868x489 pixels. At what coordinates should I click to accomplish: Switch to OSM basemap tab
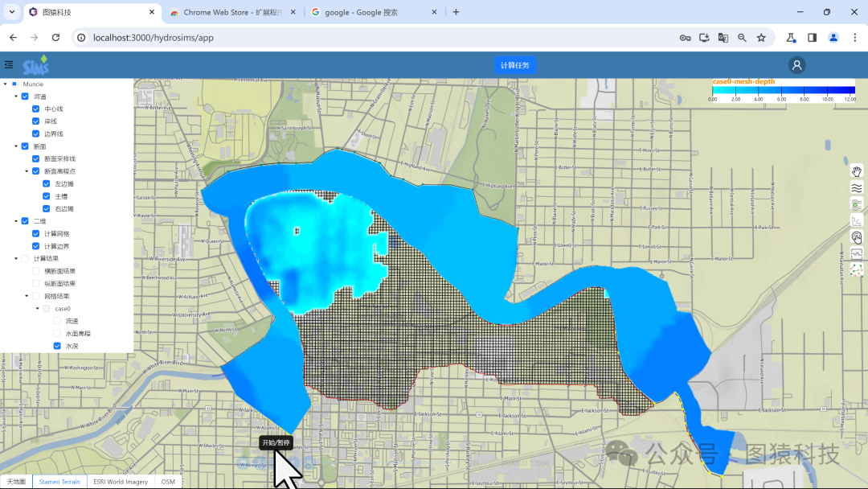168,482
